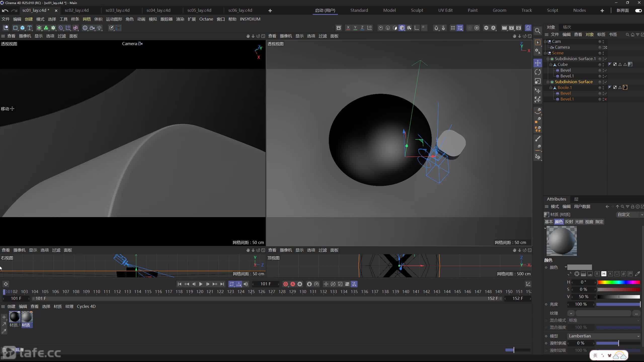Screen dimensions: 644x362
Task: Toggle enable checkmark on Bevel under Cube
Action: pos(606,70)
